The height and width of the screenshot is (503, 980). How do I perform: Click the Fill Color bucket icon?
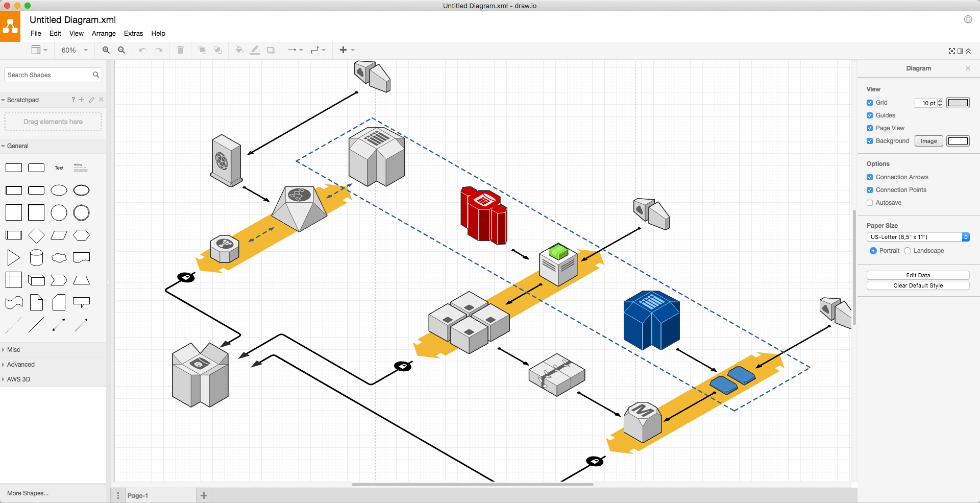[239, 50]
